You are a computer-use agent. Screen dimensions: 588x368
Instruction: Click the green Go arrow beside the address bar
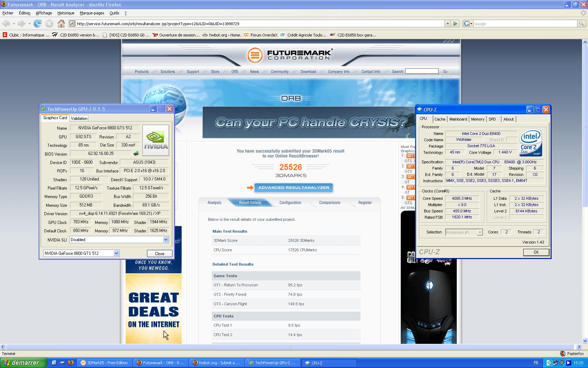point(455,23)
